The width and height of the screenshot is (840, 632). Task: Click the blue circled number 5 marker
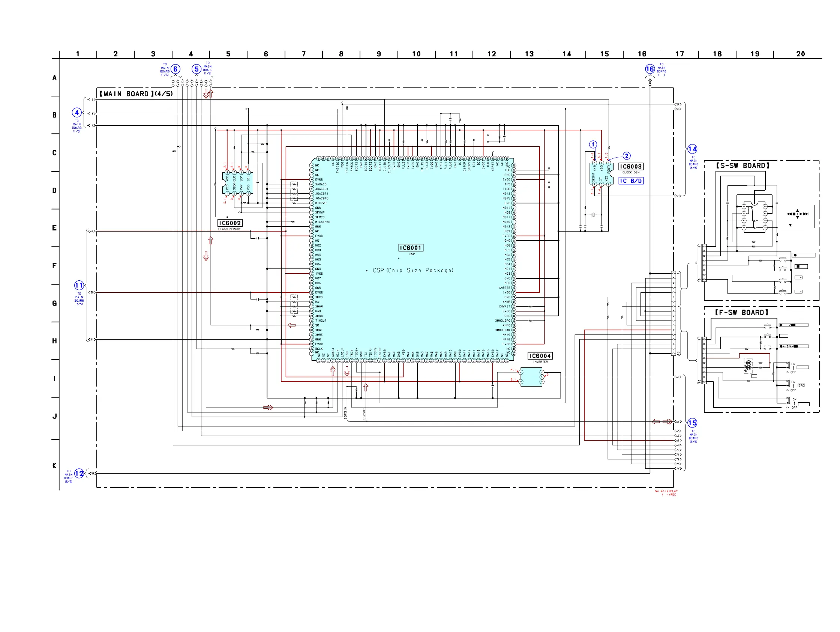pos(196,69)
